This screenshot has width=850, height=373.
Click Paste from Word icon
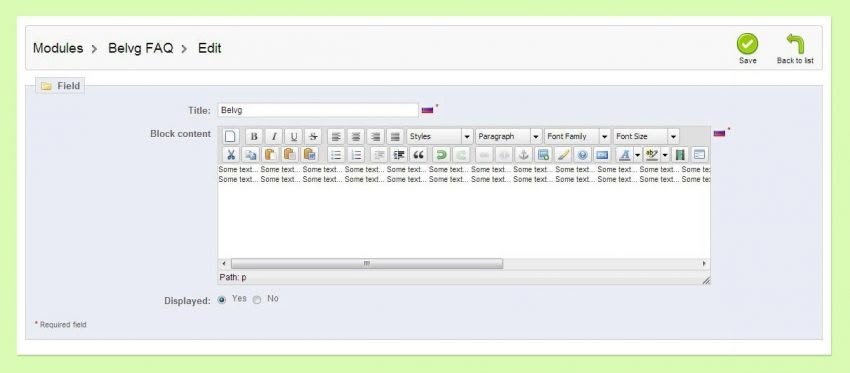[x=310, y=155]
